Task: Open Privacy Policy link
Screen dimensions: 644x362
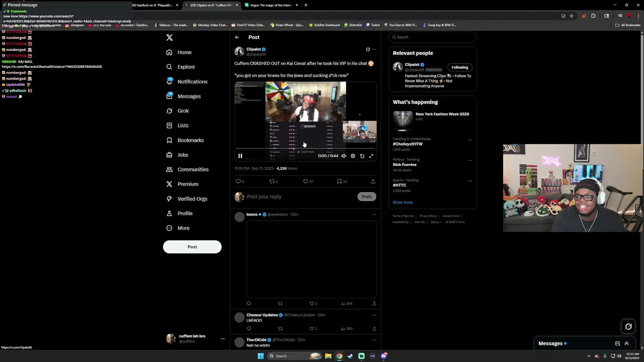Action: tap(428, 216)
